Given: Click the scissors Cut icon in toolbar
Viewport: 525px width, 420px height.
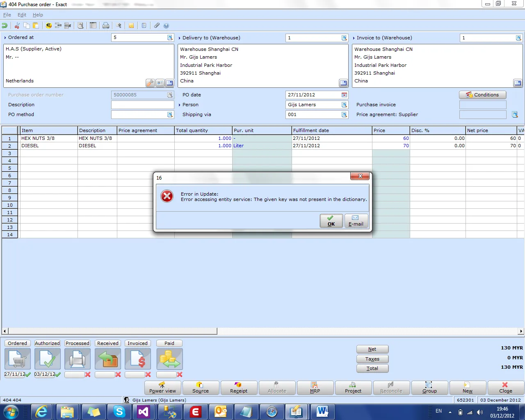Looking at the screenshot, I should click(17, 25).
